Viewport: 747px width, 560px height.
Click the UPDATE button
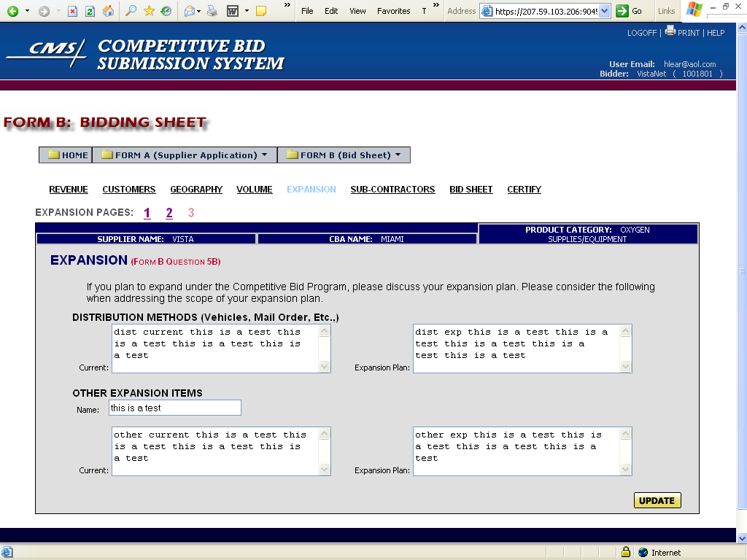click(657, 500)
